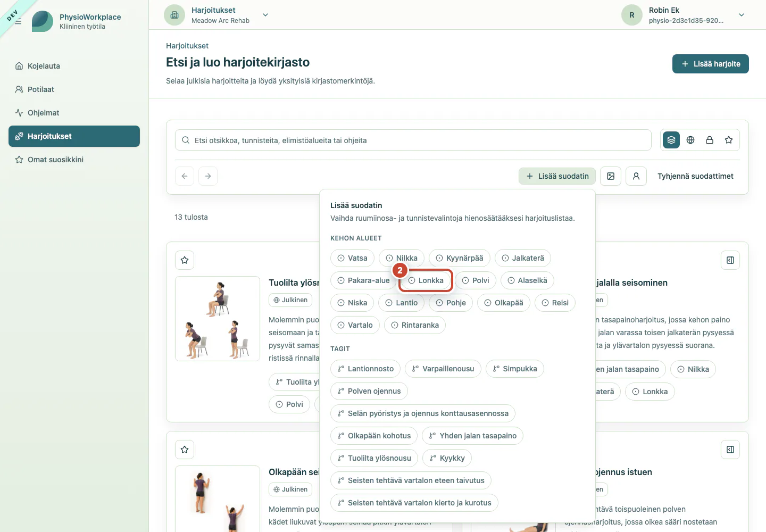Open Omat suosikkini in the sidebar
This screenshot has height=532, width=766.
tap(74, 160)
